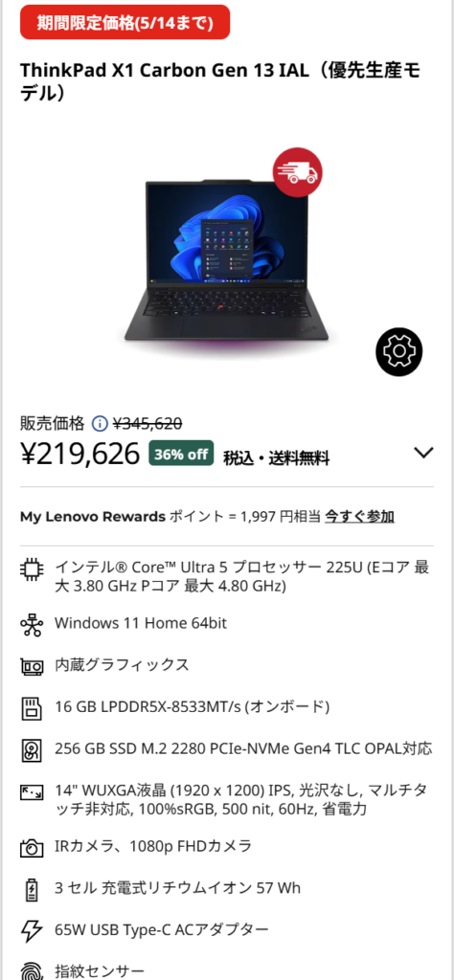Click the red fast-delivery truck badge

(297, 172)
